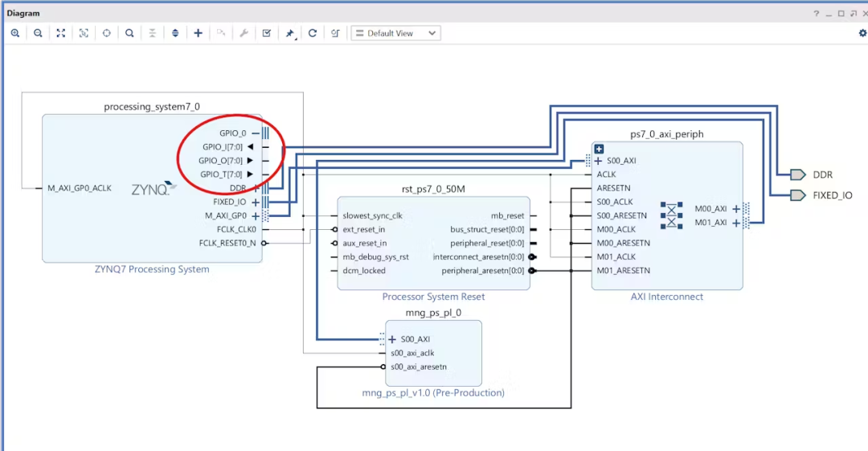Click the Make External toolbar icon
This screenshot has height=451, width=868.
tap(221, 33)
